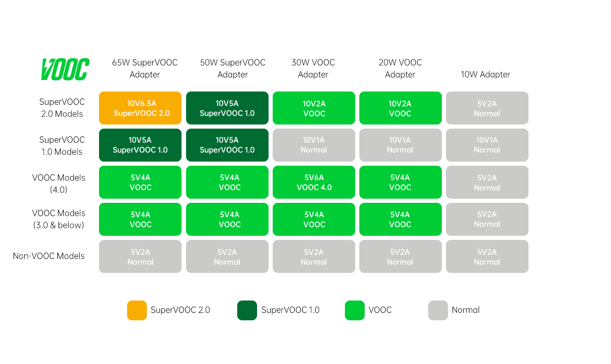This screenshot has width=611, height=364.
Task: Click the bright green VOOC legend swatch
Action: tap(354, 310)
